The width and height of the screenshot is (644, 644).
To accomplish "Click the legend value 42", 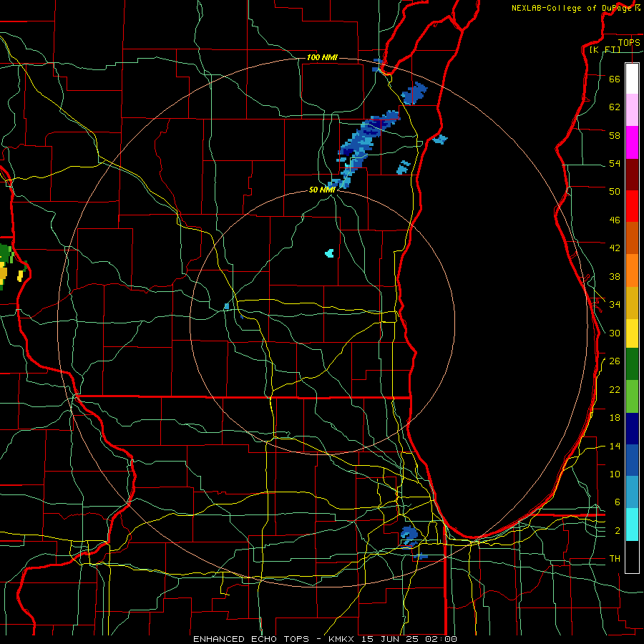I will (x=615, y=248).
